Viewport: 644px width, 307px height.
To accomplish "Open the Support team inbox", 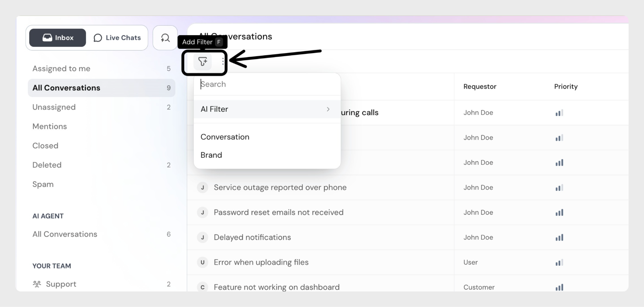I will pyautogui.click(x=61, y=284).
